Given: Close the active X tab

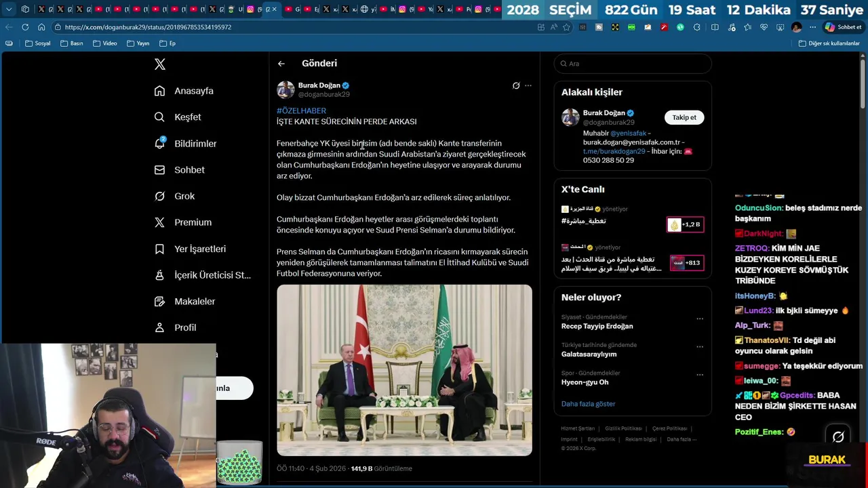Looking at the screenshot, I should [275, 9].
